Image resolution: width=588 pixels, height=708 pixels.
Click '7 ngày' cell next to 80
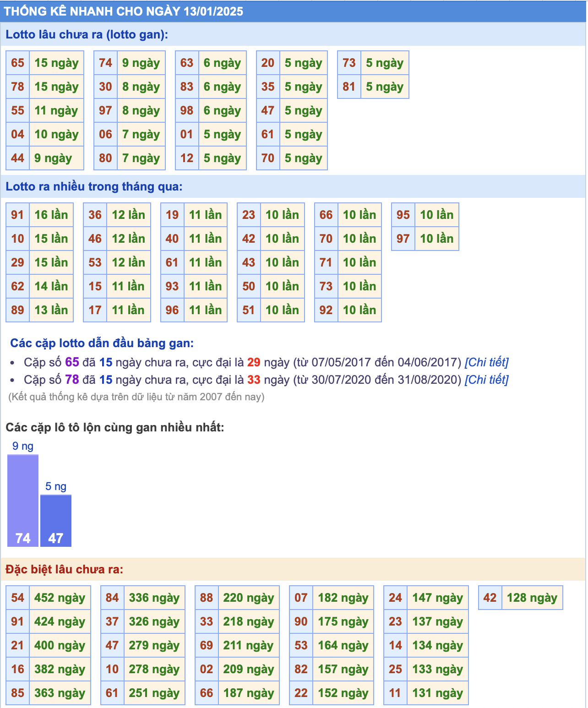(141, 158)
